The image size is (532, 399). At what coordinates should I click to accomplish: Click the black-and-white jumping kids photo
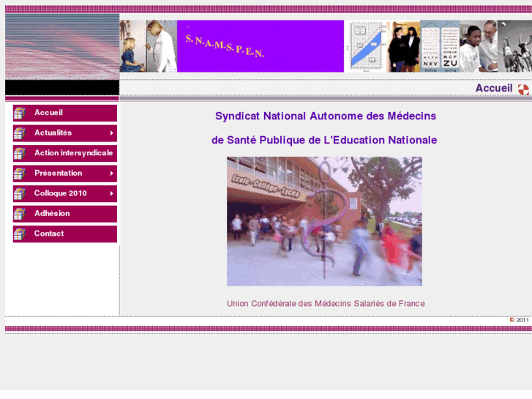[x=514, y=46]
